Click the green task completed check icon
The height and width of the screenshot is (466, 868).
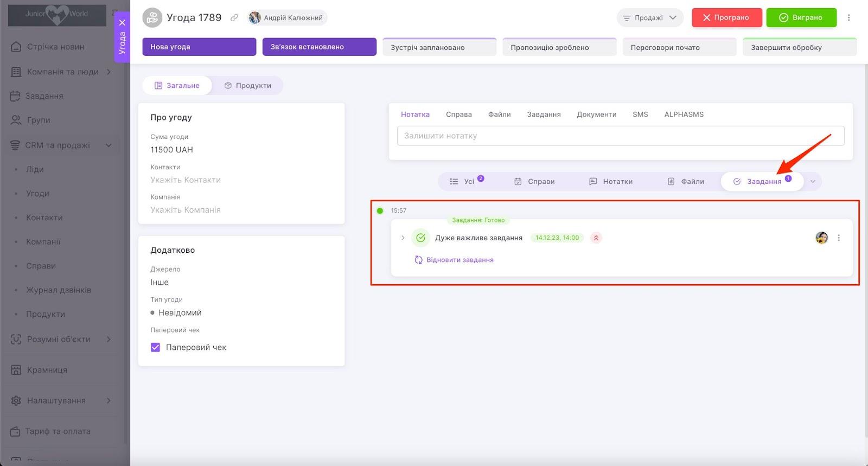(420, 238)
